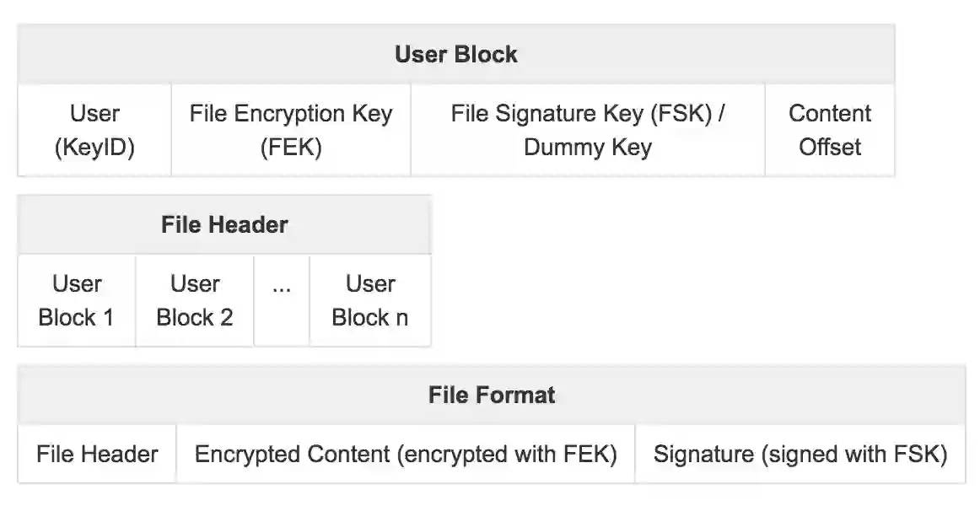The width and height of the screenshot is (980, 506).
Task: Click the word "Offset" in User Block table
Action: point(830,148)
